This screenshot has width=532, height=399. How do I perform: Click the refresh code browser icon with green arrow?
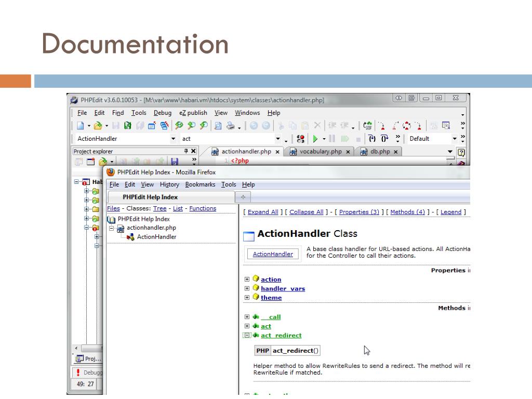click(x=367, y=126)
